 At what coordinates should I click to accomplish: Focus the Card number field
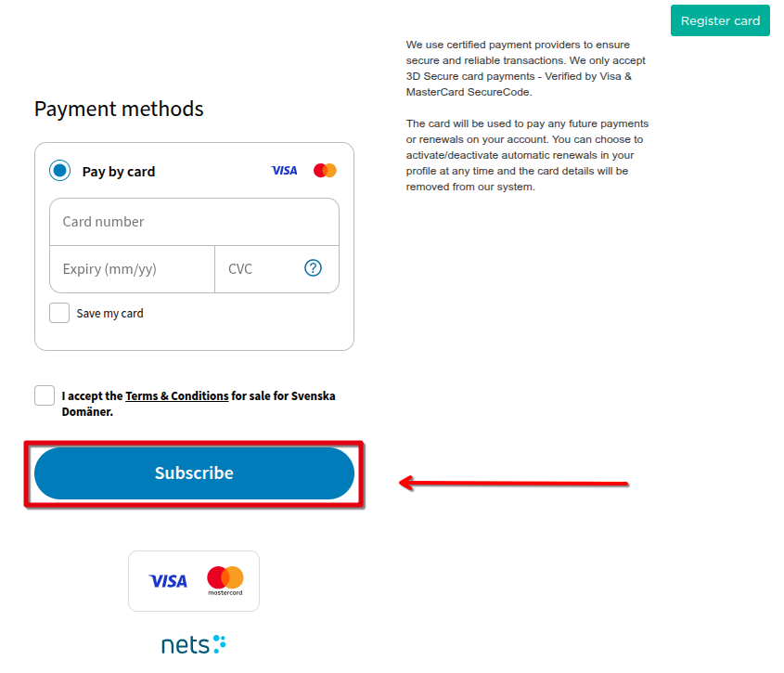(194, 222)
